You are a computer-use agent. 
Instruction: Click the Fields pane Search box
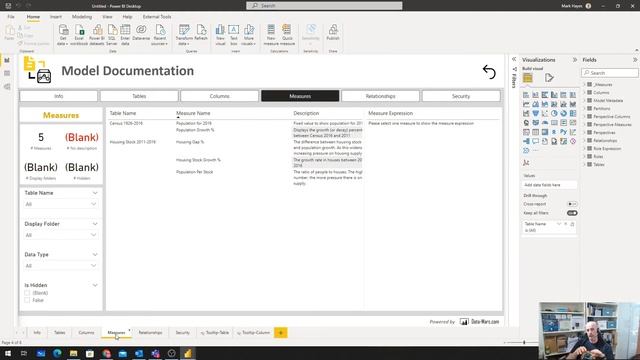610,73
